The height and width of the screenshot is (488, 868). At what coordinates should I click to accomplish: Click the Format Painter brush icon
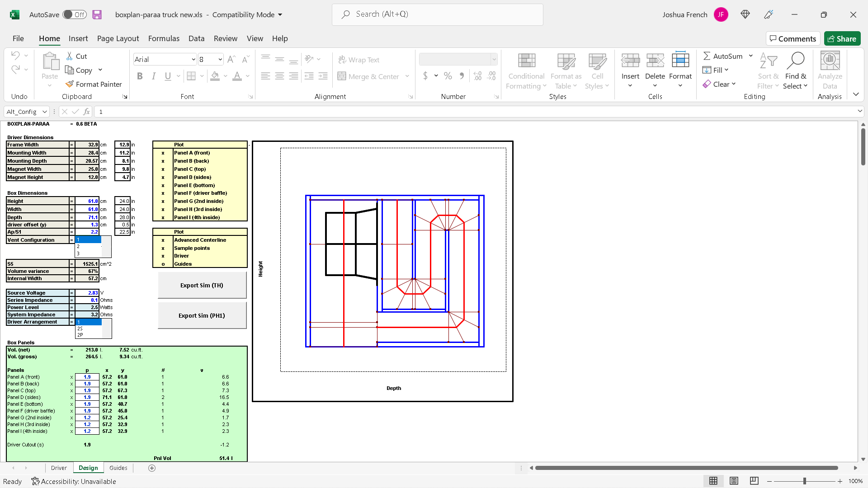click(x=69, y=84)
